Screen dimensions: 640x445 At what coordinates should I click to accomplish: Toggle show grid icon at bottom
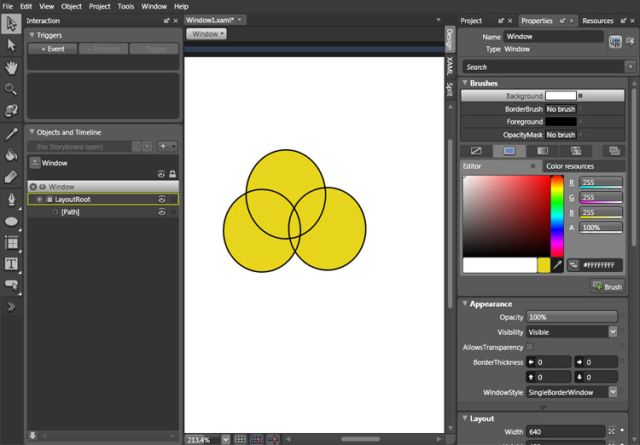(x=240, y=439)
